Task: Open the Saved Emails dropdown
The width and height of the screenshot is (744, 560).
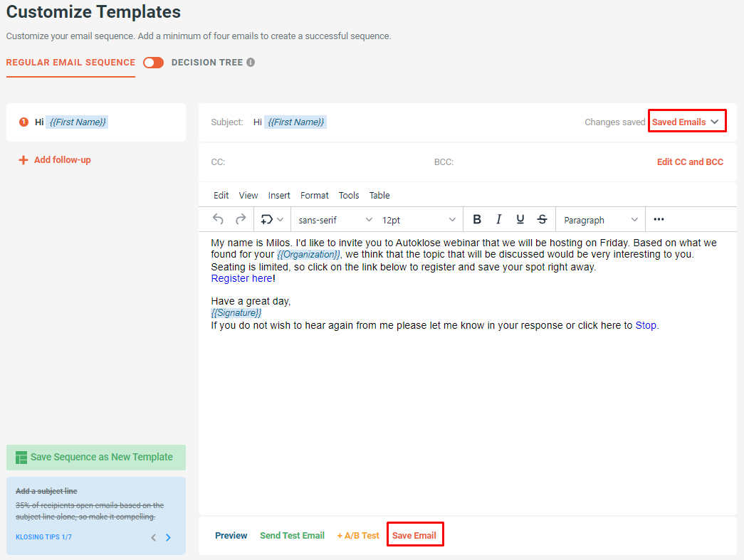Action: (686, 121)
